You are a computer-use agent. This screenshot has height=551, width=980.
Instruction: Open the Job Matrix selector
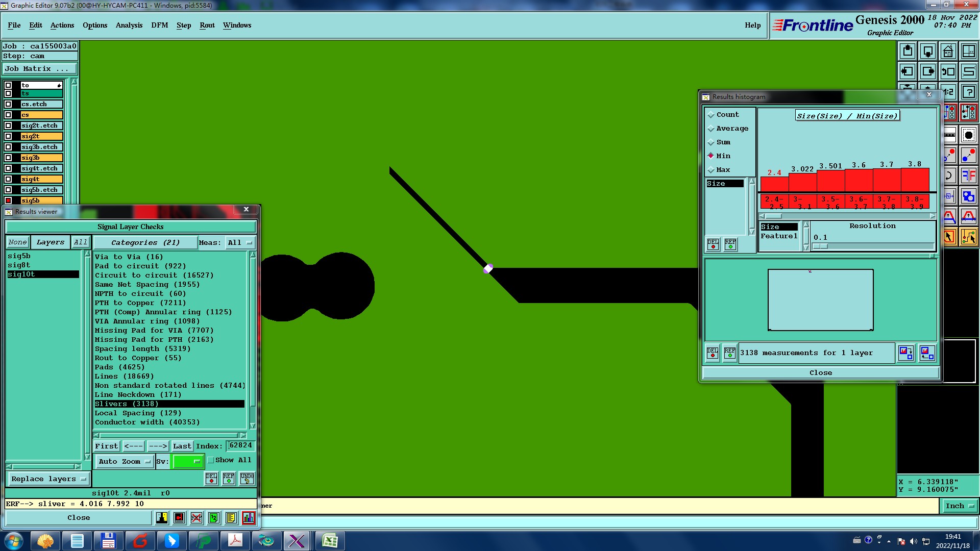(x=40, y=69)
